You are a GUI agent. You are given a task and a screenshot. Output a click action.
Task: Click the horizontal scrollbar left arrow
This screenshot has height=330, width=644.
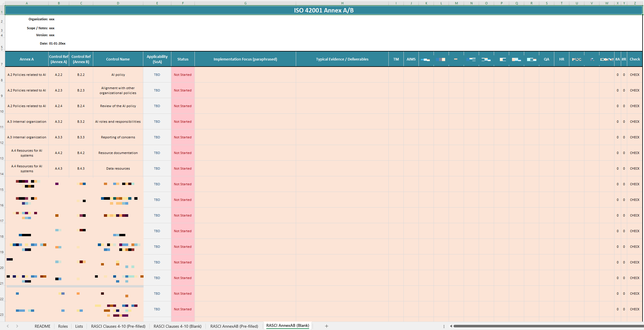pyautogui.click(x=451, y=326)
